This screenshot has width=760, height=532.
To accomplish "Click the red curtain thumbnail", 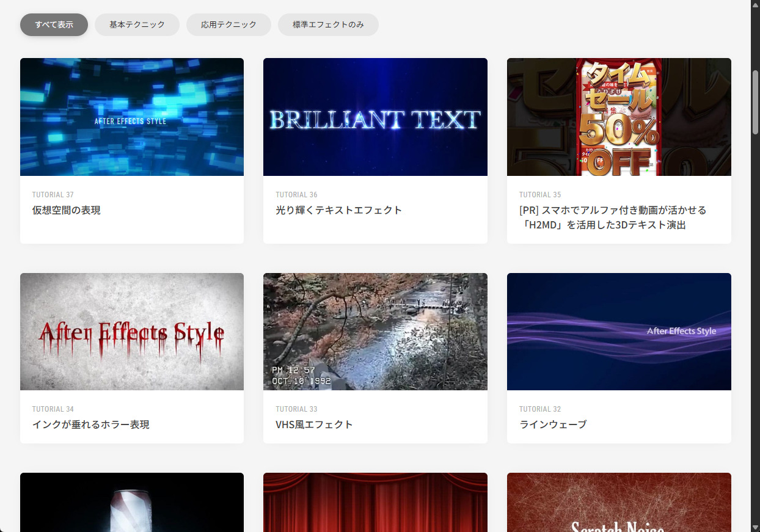I will tap(375, 502).
